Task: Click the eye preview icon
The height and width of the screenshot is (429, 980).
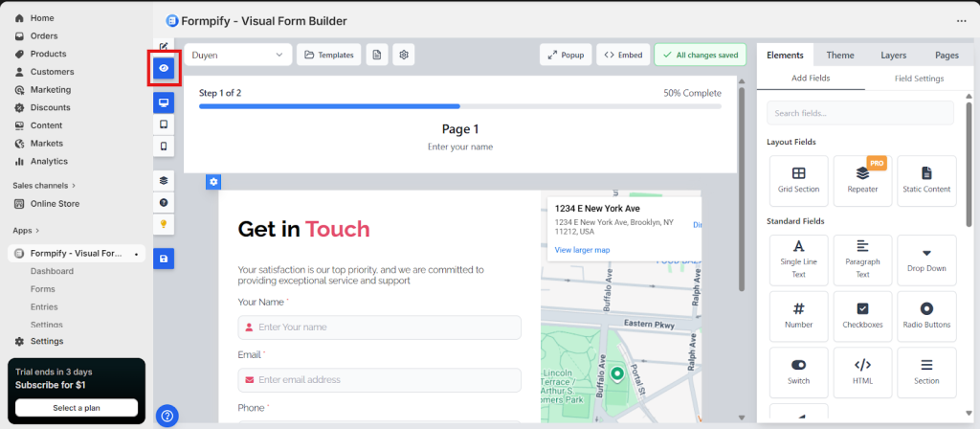Action: (x=164, y=69)
